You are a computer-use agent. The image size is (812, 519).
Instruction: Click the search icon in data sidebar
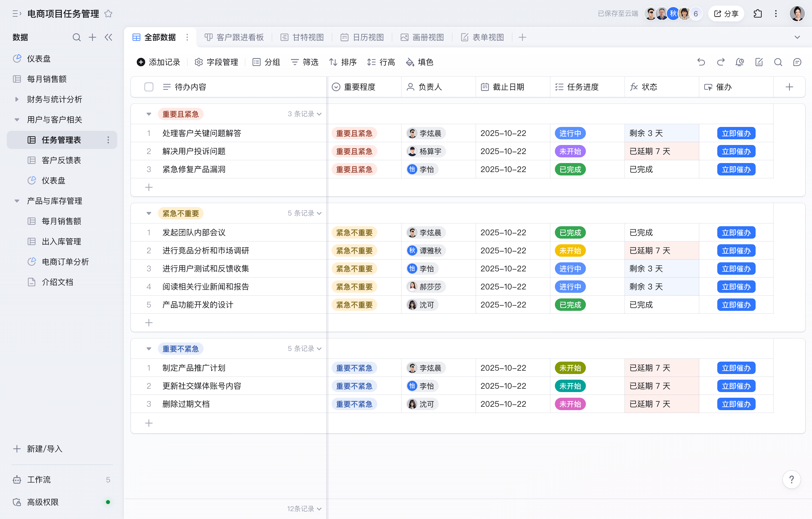pos(76,37)
